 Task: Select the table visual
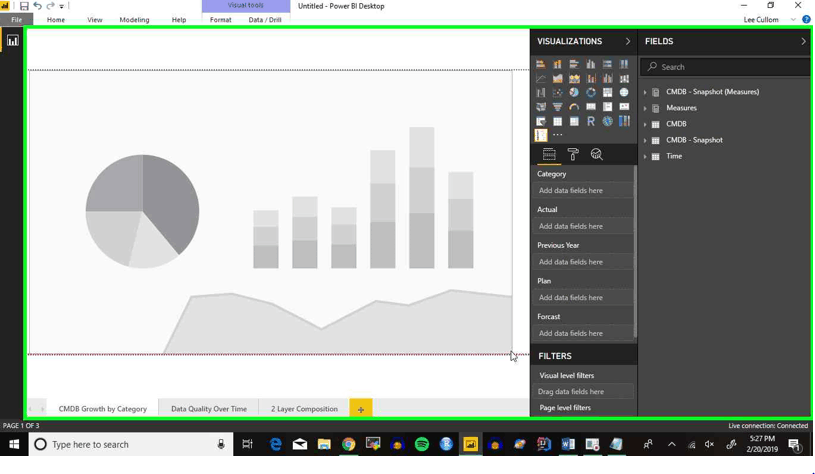tap(557, 121)
